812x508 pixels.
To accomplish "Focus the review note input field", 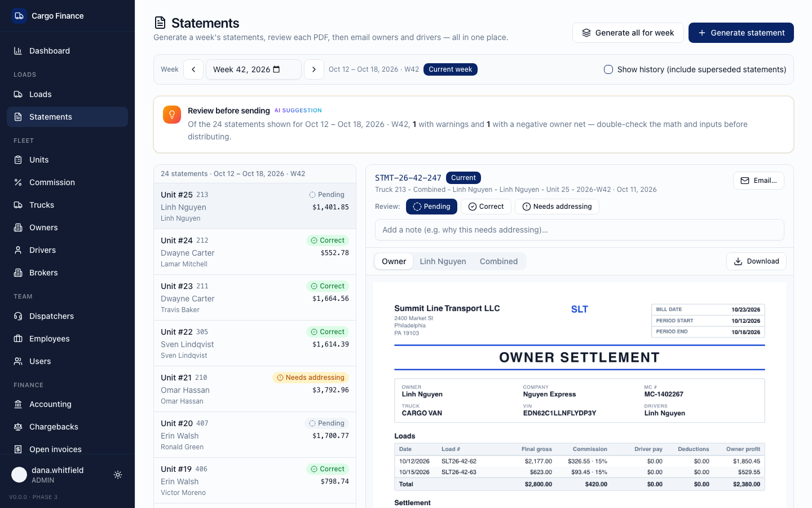I will pyautogui.click(x=580, y=230).
